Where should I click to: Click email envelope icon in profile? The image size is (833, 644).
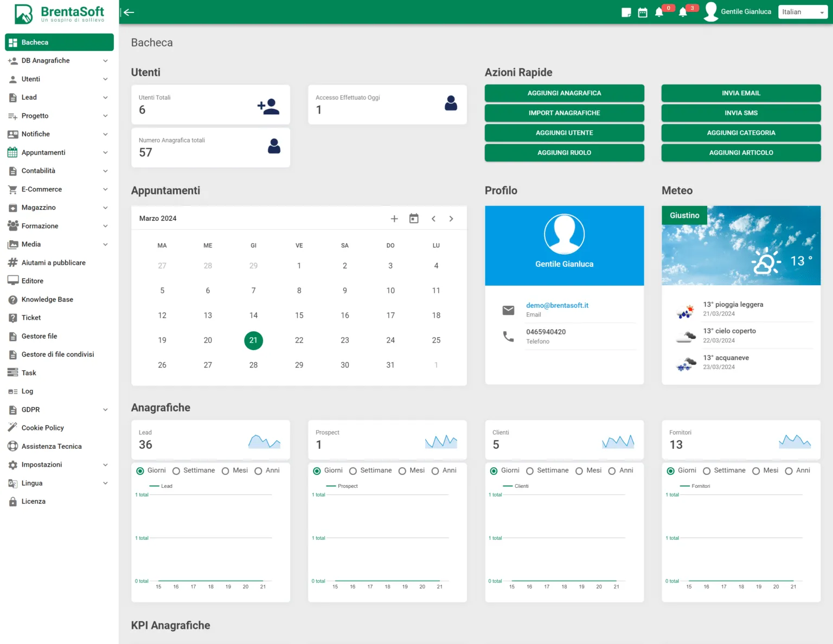(508, 310)
